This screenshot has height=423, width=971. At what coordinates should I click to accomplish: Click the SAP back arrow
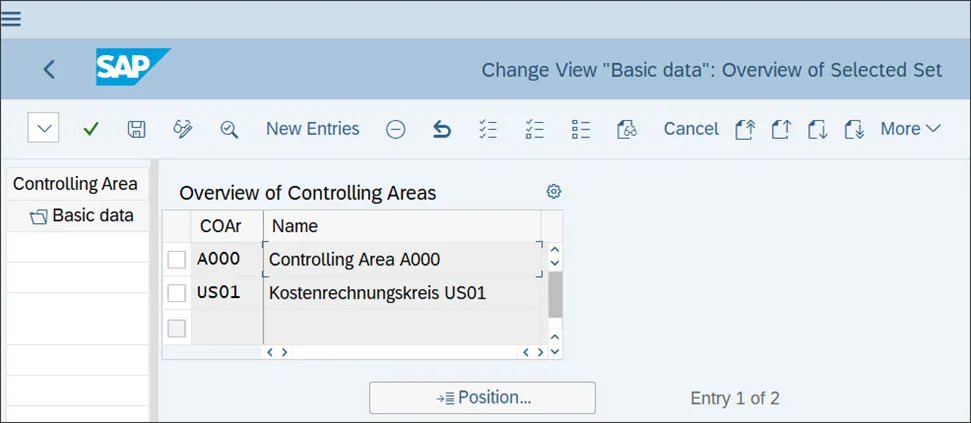(49, 69)
